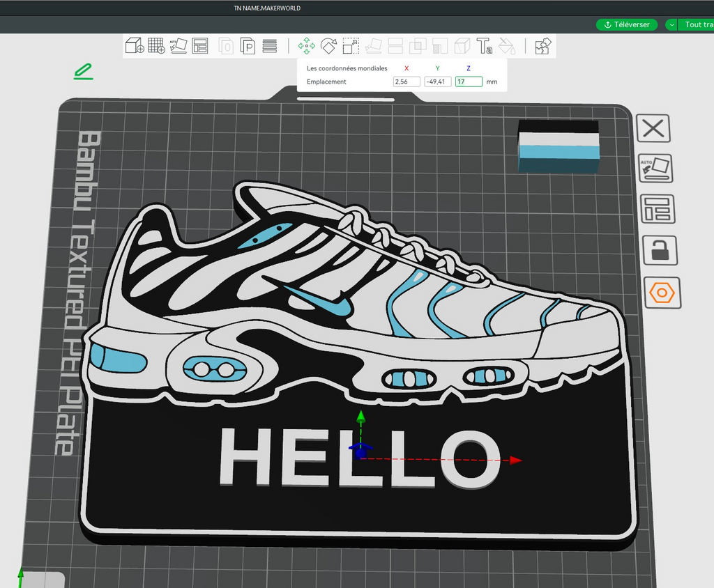The image size is (714, 588).
Task: Select the Support painting tool
Action: coord(440,46)
